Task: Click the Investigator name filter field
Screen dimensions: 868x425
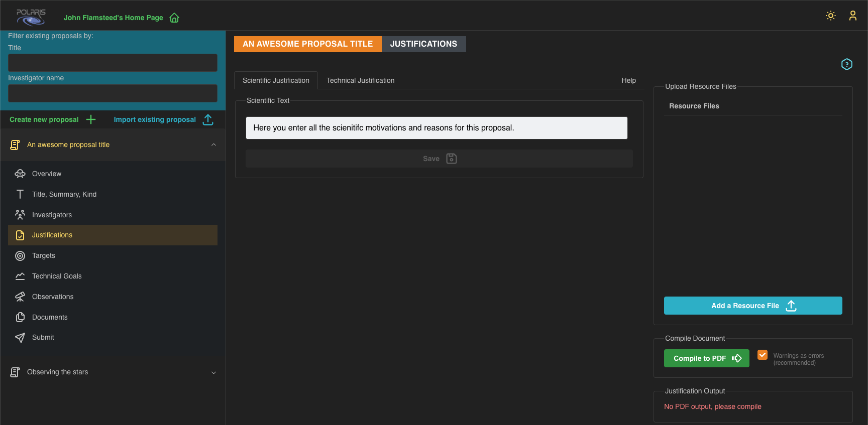Action: click(x=113, y=93)
